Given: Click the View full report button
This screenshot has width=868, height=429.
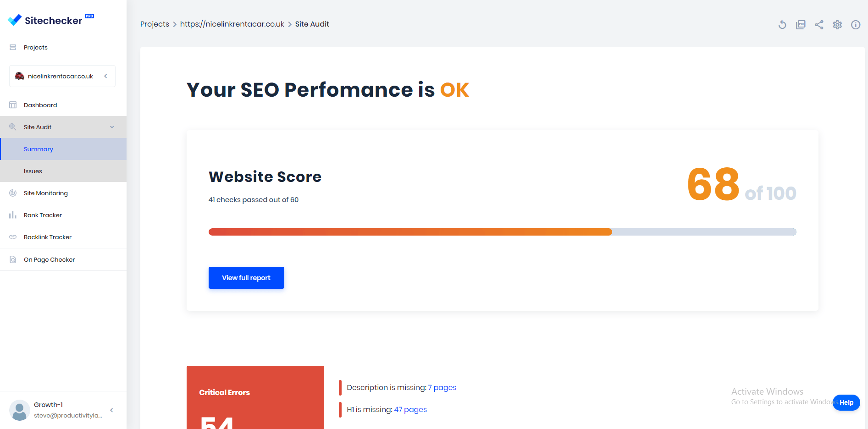Looking at the screenshot, I should pyautogui.click(x=246, y=278).
